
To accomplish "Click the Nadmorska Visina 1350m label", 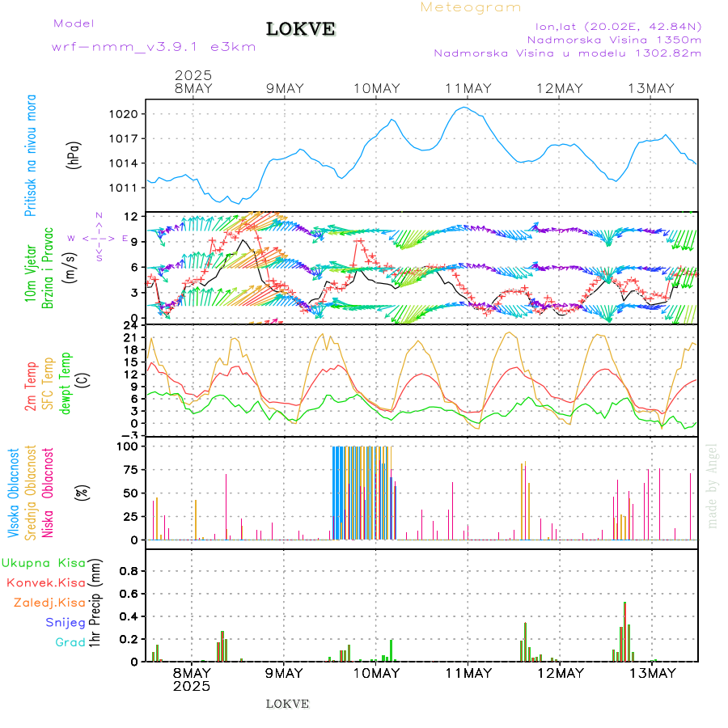I will 614,39.
